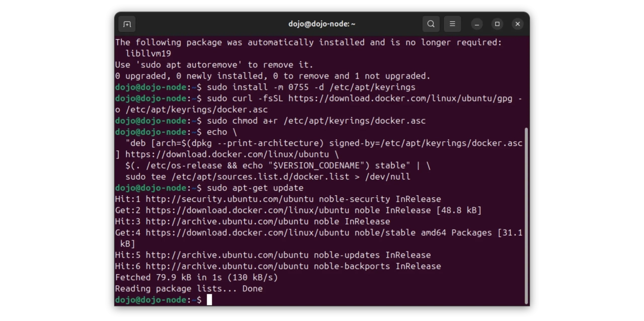Minimize the terminal window

(x=477, y=24)
